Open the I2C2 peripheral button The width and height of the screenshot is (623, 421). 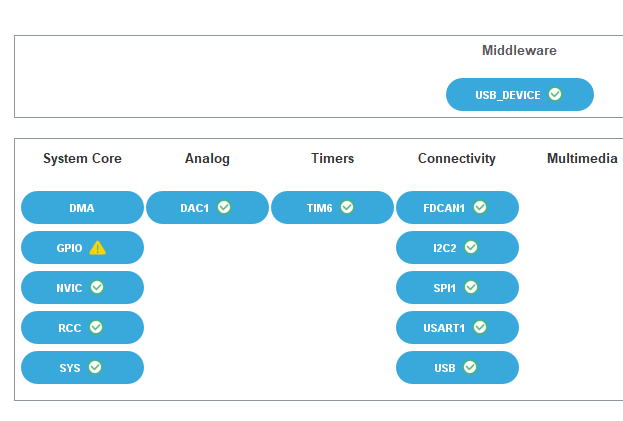[x=457, y=248]
